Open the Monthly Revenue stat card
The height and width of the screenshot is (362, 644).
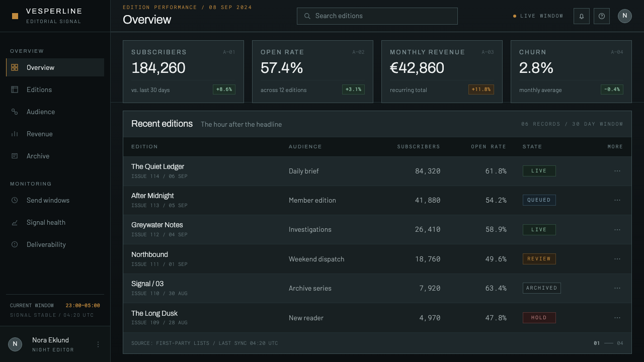442,71
